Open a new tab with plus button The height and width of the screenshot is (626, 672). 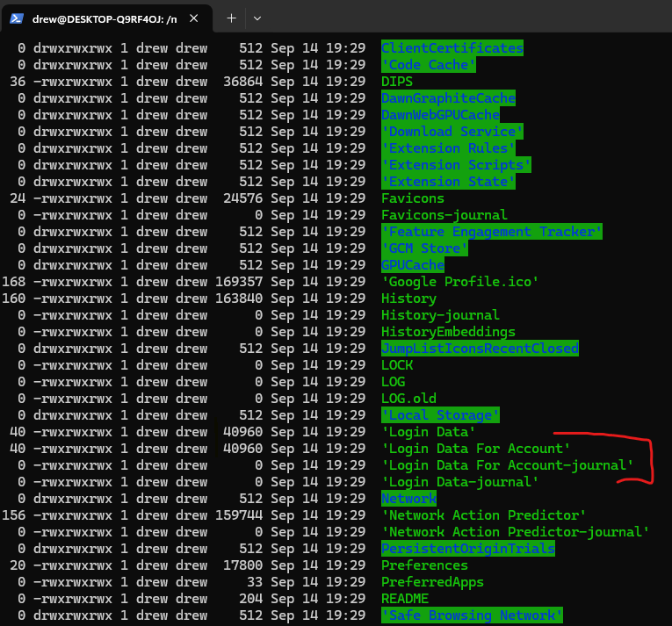(231, 18)
